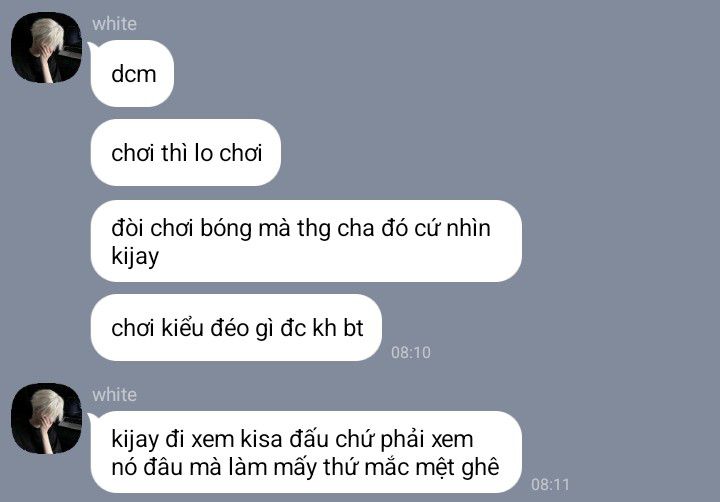Select the 'dcm' message bubble

click(132, 73)
